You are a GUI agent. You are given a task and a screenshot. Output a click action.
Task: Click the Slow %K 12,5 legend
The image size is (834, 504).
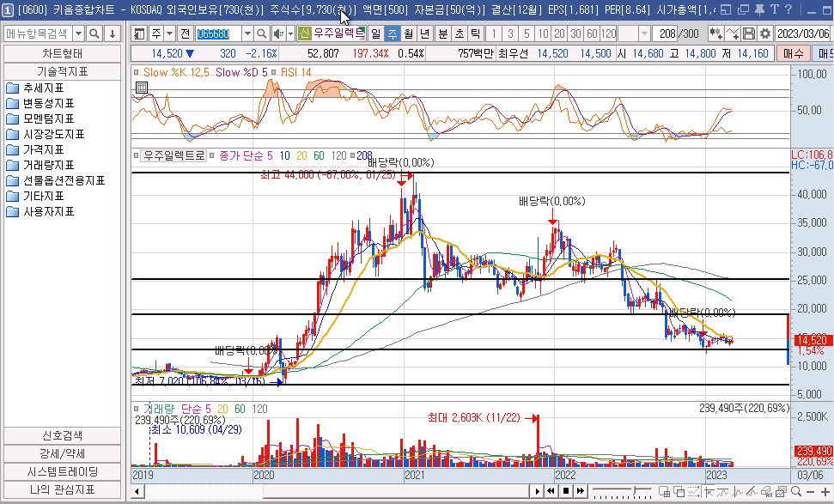(176, 72)
